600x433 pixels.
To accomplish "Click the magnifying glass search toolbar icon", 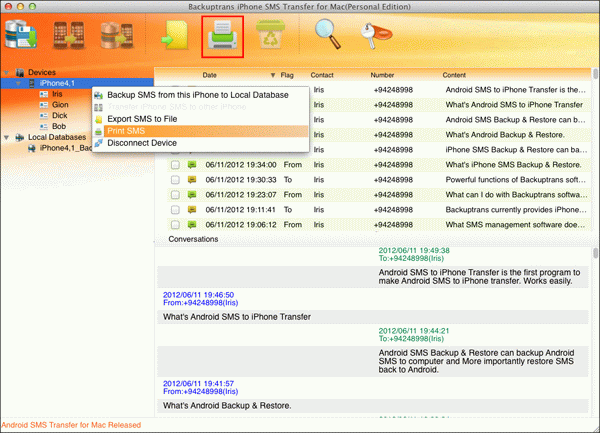I will (328, 34).
